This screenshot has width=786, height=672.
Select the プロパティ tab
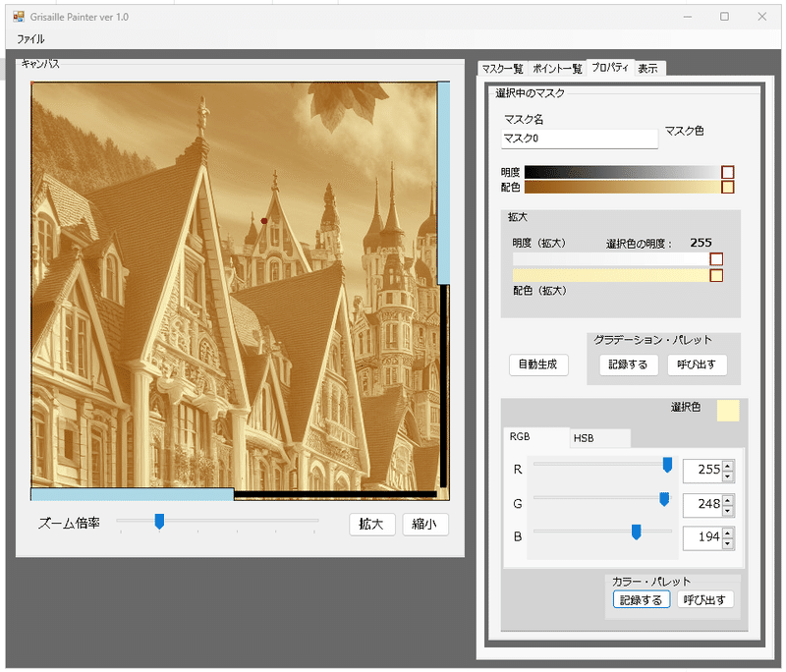click(610, 67)
